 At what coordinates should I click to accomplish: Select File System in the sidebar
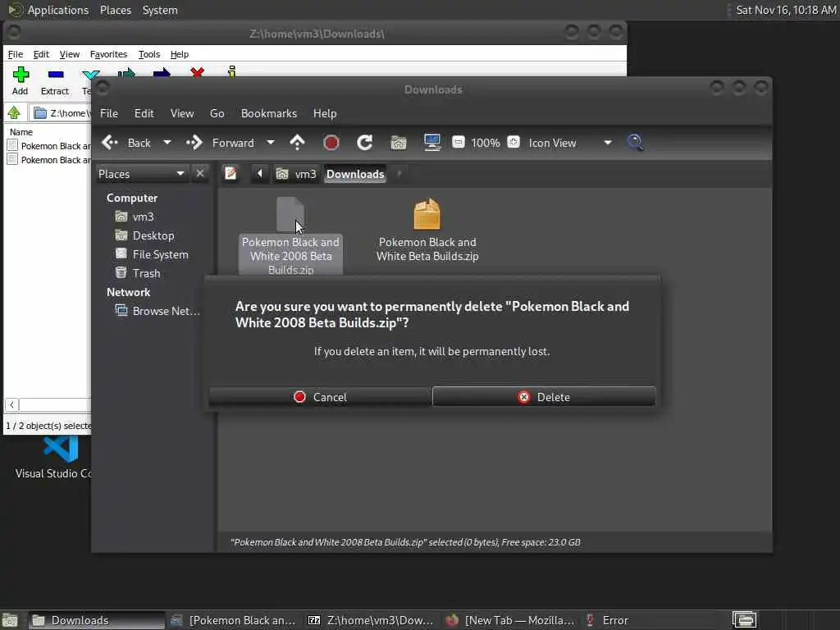click(x=152, y=254)
